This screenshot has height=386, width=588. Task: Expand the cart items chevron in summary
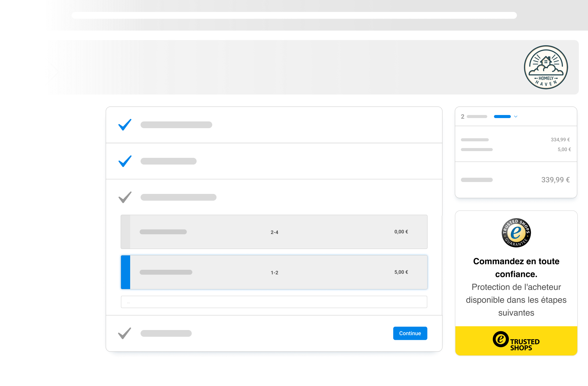(x=516, y=117)
